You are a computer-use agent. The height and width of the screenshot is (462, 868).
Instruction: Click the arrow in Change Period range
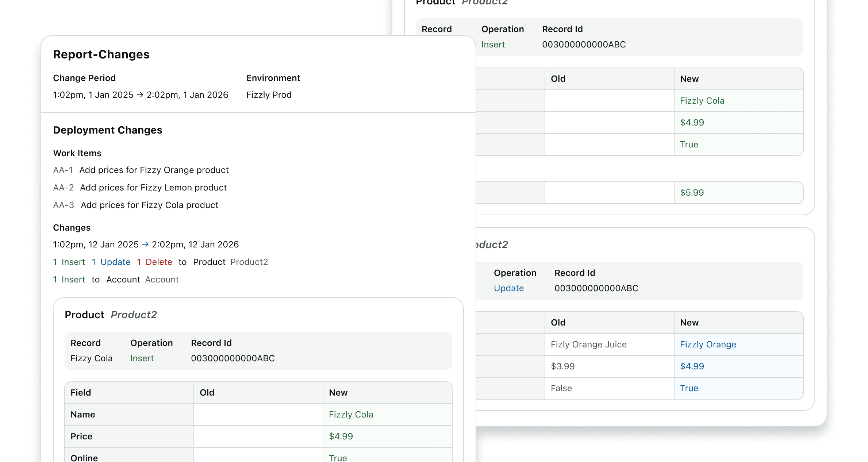click(140, 95)
